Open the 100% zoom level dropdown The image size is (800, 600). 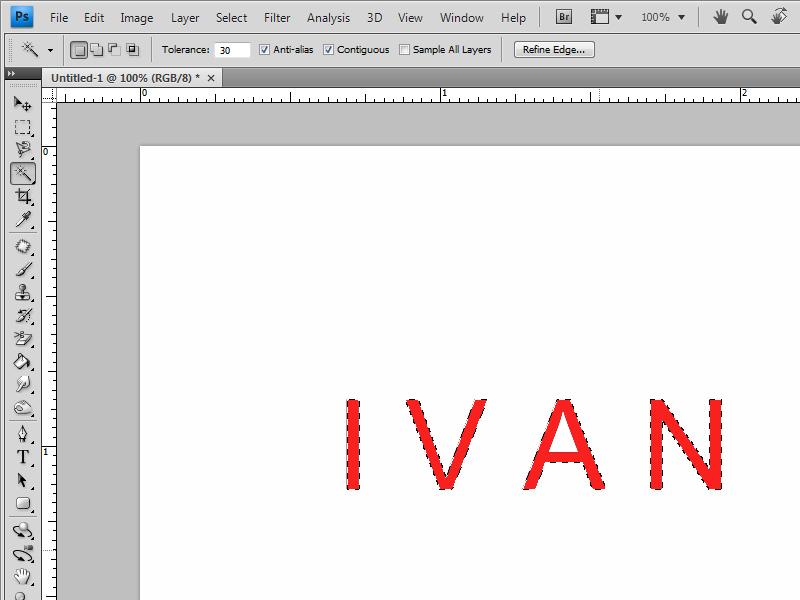click(663, 17)
